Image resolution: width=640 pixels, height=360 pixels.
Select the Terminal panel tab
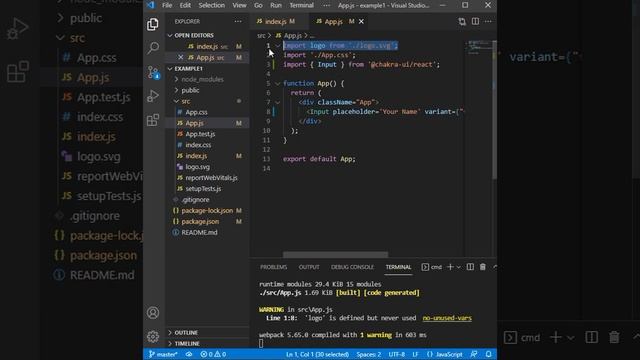pos(398,267)
